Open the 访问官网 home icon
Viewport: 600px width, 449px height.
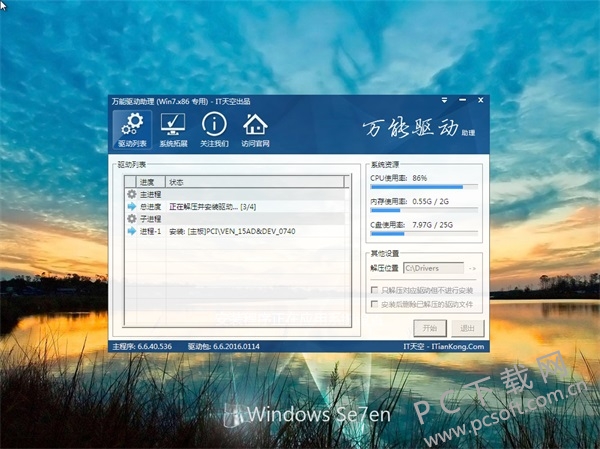pos(255,130)
